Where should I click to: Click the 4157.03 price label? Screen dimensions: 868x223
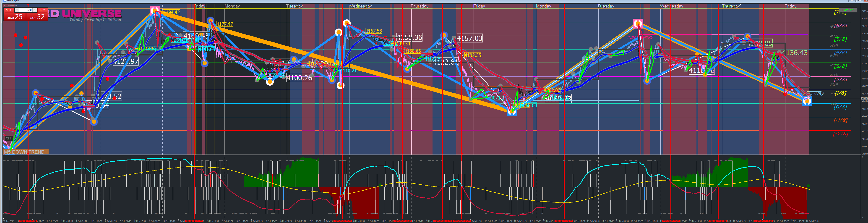[x=469, y=38]
